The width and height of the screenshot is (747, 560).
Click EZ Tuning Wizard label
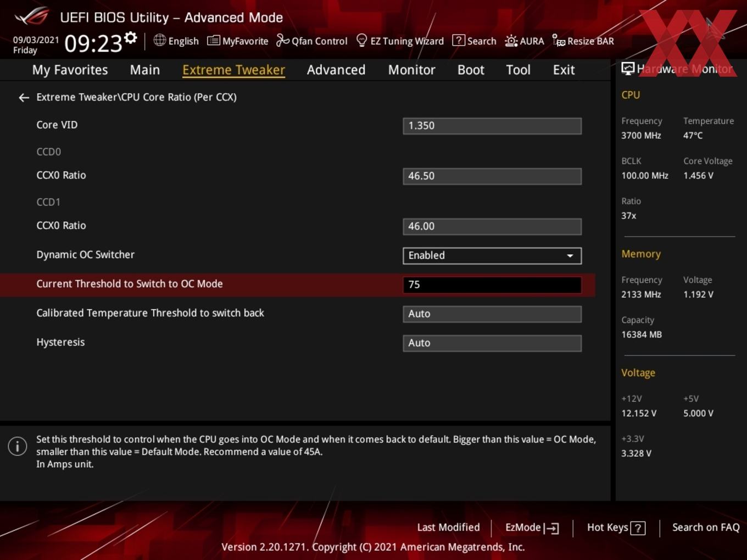pyautogui.click(x=407, y=41)
